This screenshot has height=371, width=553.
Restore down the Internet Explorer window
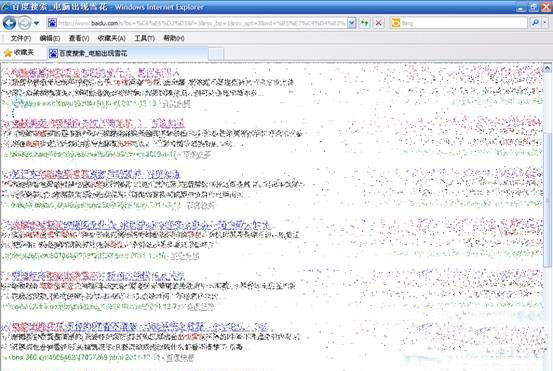coord(534,7)
